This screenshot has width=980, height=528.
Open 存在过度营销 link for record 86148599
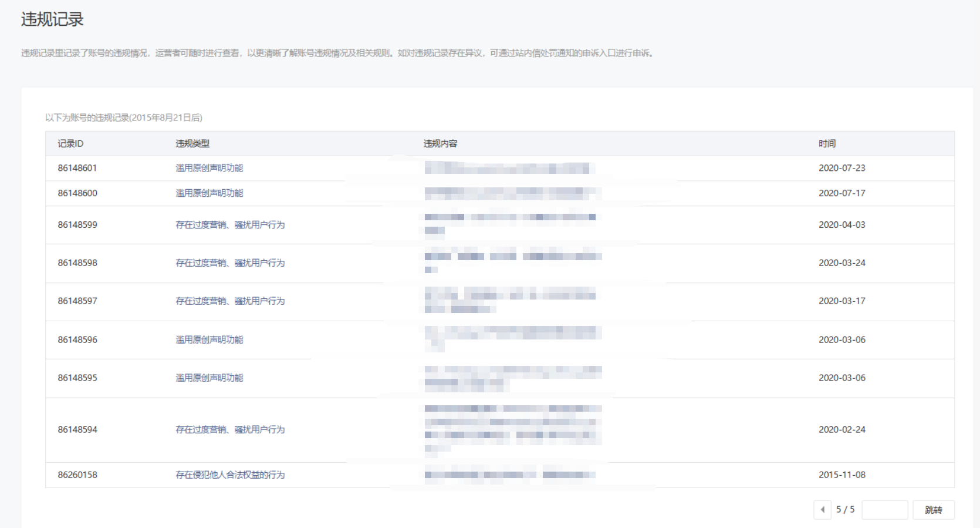pos(230,225)
